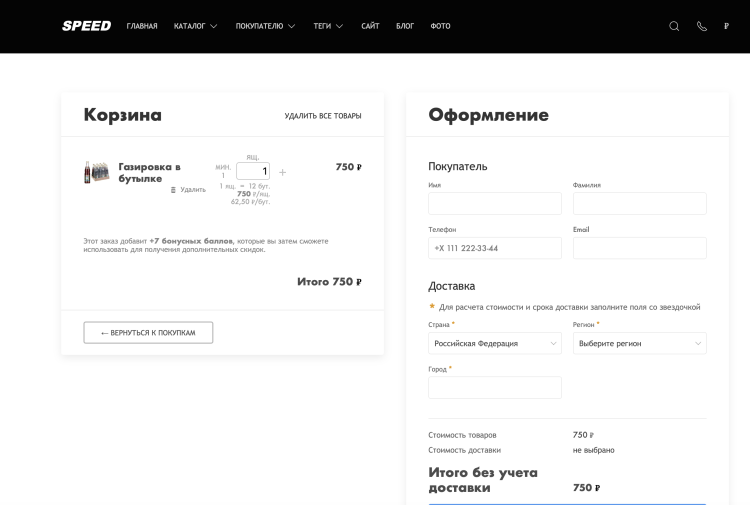
Task: Open the БЛОГ menu item
Action: (405, 26)
